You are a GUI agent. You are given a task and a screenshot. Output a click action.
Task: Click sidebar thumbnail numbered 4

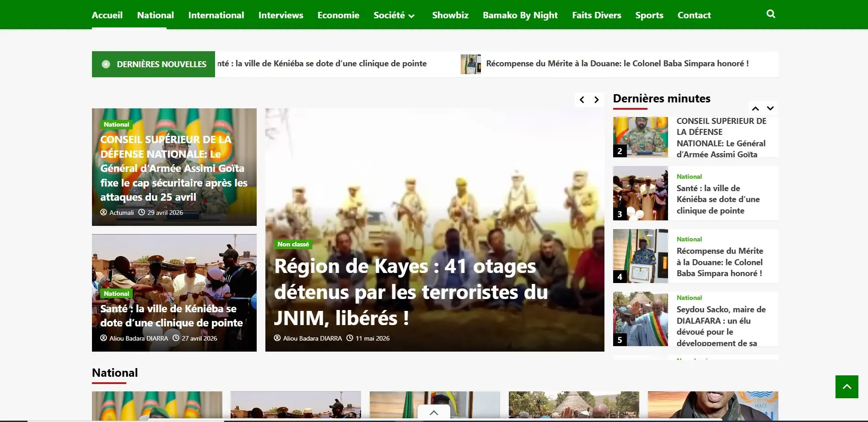coord(641,256)
